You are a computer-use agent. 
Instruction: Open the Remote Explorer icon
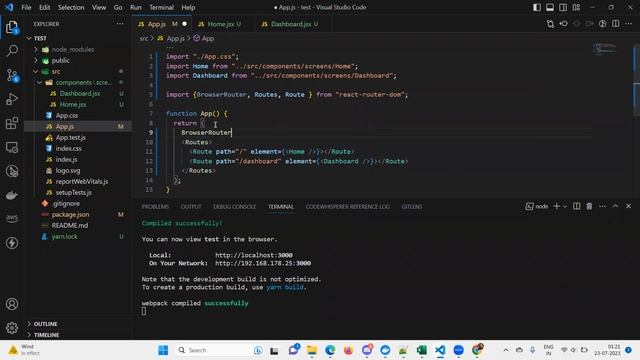12,147
